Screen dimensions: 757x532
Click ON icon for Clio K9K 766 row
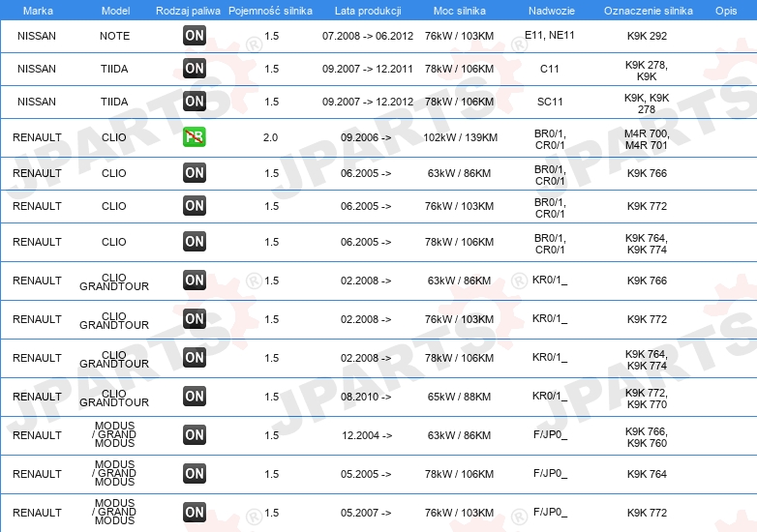[x=195, y=173]
